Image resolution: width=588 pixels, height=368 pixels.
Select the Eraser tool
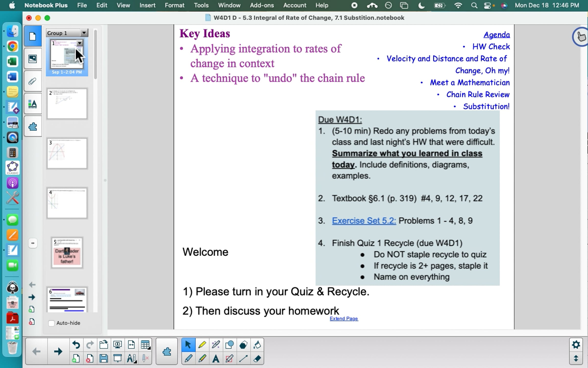pos(257,359)
